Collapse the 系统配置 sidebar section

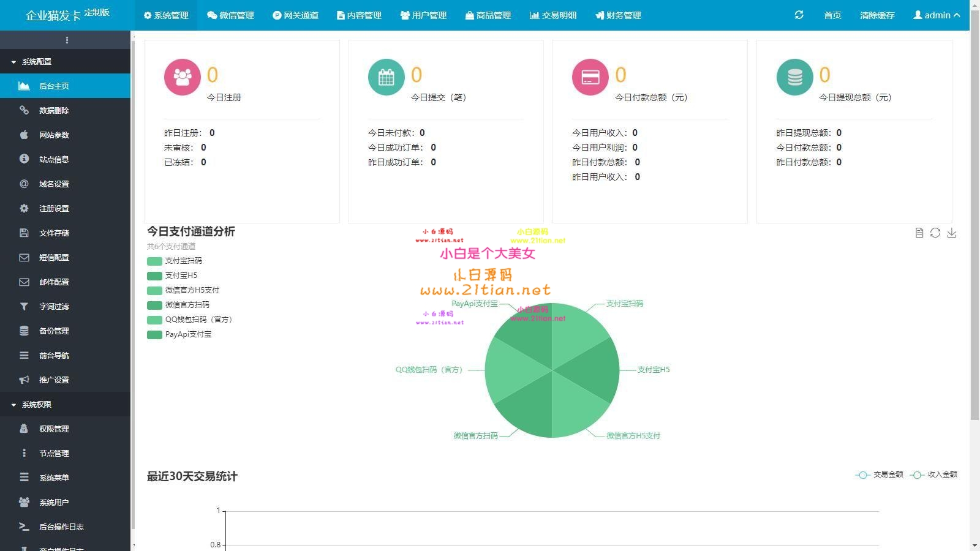[34, 61]
